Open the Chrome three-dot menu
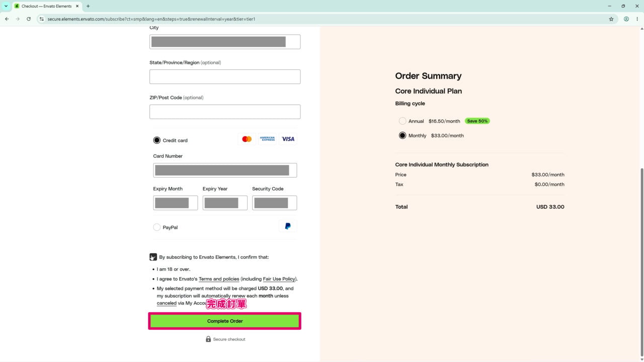644x362 pixels. (x=637, y=19)
